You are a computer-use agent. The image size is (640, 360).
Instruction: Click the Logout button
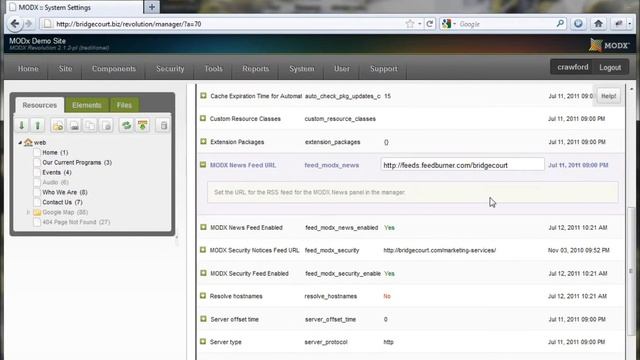pos(610,67)
